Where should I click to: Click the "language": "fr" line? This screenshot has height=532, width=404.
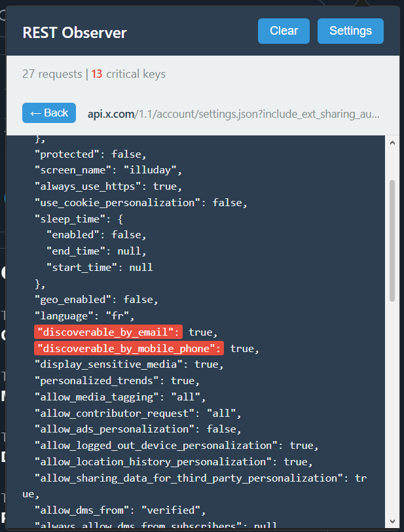point(84,316)
